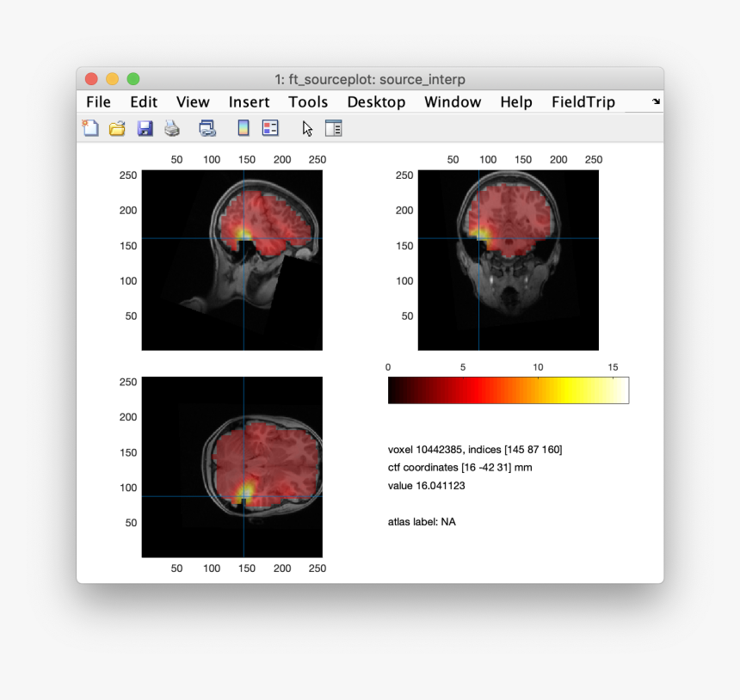Close the figure window with the red button
The width and height of the screenshot is (740, 700).
[x=91, y=79]
